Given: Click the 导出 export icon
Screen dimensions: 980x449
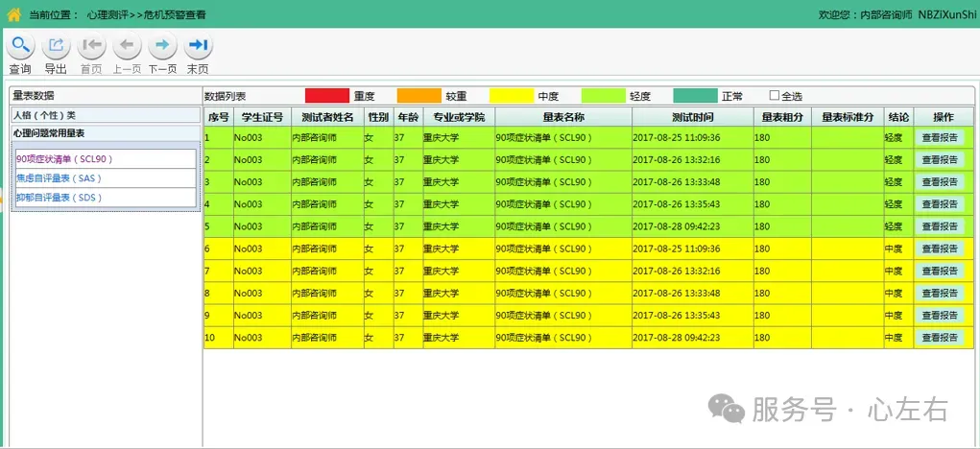Looking at the screenshot, I should (57, 46).
